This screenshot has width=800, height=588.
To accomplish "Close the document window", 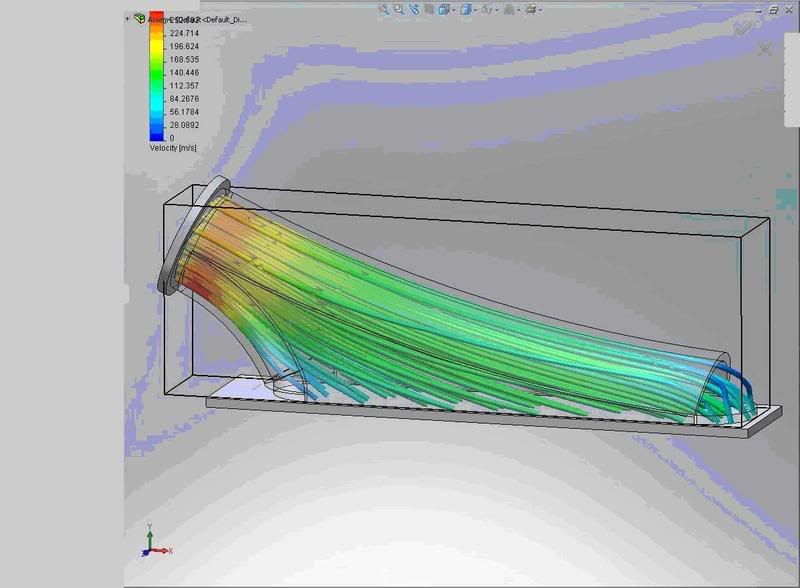I will tap(789, 10).
